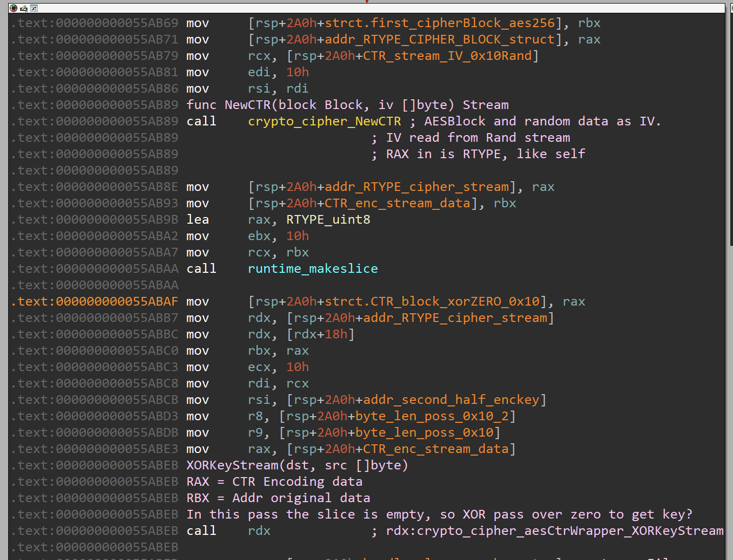Image resolution: width=733 pixels, height=560 pixels.
Task: Click address .text:000000000055ABAA call line
Action: pos(95,269)
